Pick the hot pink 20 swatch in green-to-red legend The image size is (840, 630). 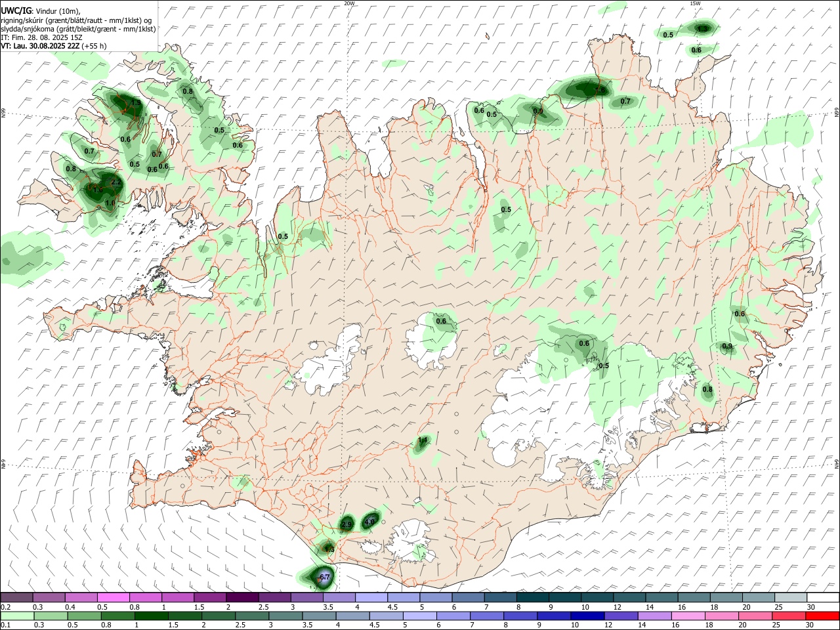(x=756, y=616)
